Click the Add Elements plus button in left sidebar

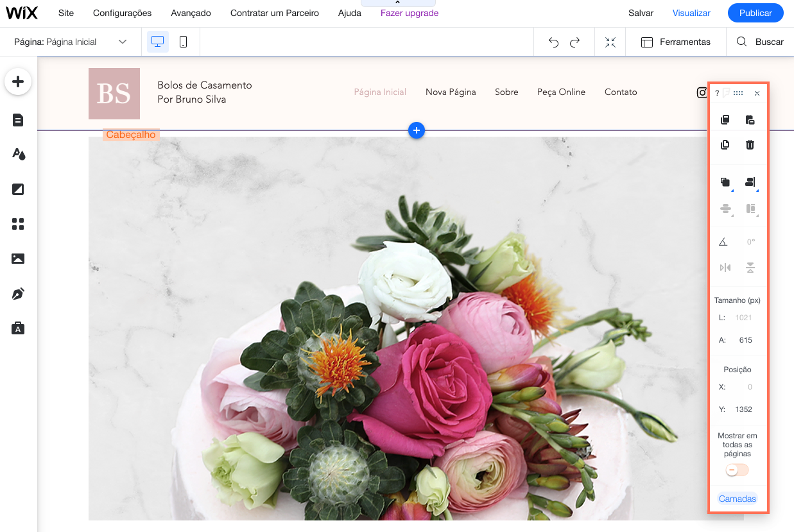pyautogui.click(x=18, y=82)
